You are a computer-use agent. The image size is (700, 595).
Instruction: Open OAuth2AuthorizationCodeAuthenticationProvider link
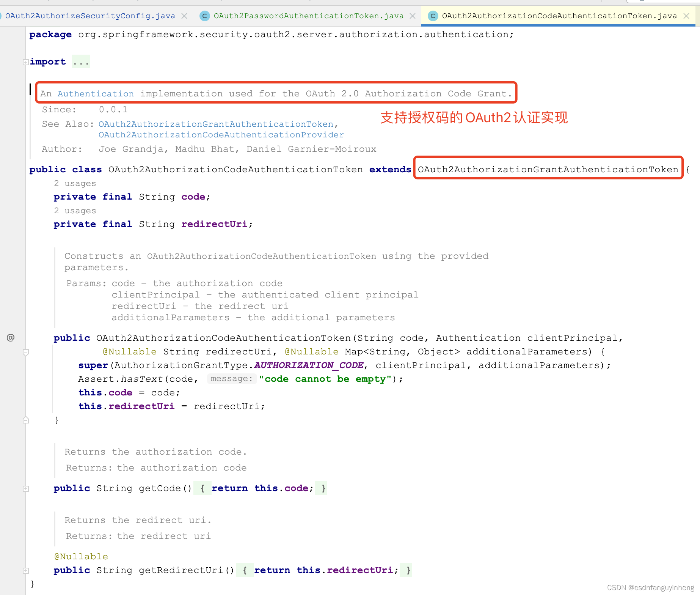221,135
